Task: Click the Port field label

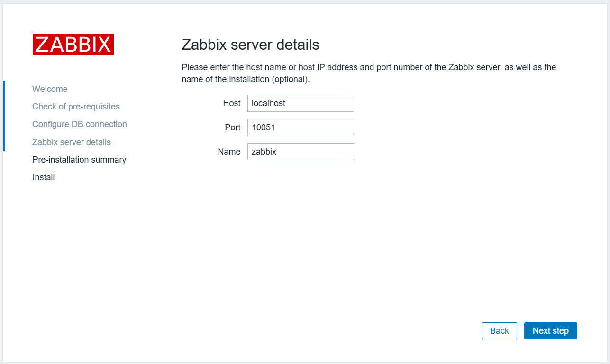Action: point(233,127)
